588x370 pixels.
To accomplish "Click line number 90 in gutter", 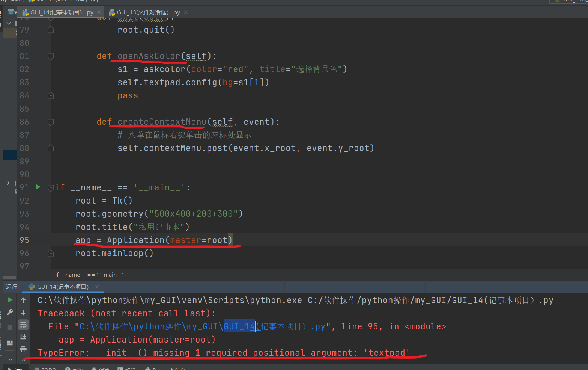I will pyautogui.click(x=24, y=174).
